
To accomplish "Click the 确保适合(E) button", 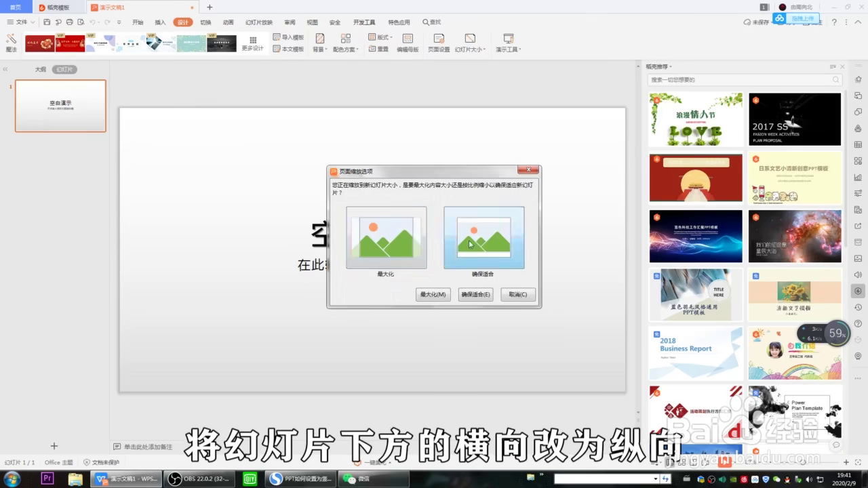I will point(475,294).
